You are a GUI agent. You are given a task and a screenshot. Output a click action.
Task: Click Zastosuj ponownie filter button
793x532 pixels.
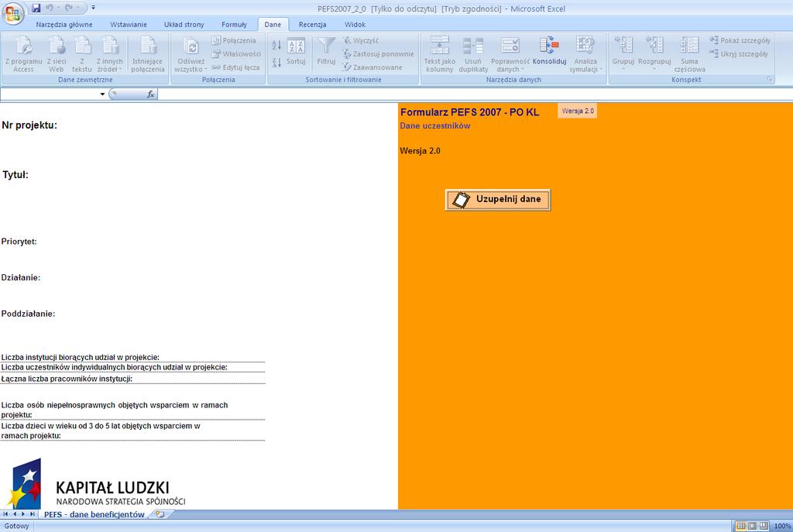(378, 53)
